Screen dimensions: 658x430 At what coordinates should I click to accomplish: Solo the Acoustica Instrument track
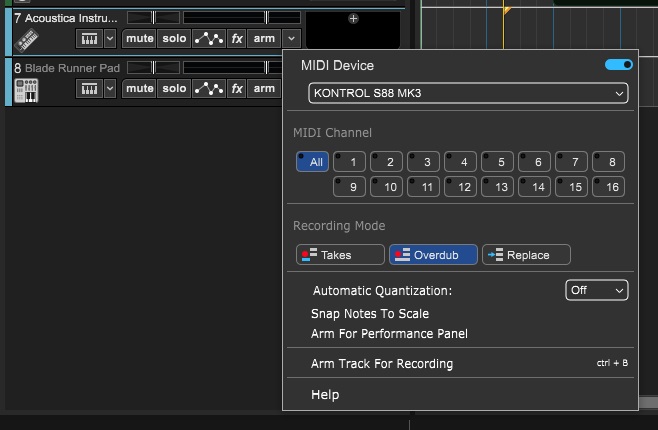coord(174,39)
